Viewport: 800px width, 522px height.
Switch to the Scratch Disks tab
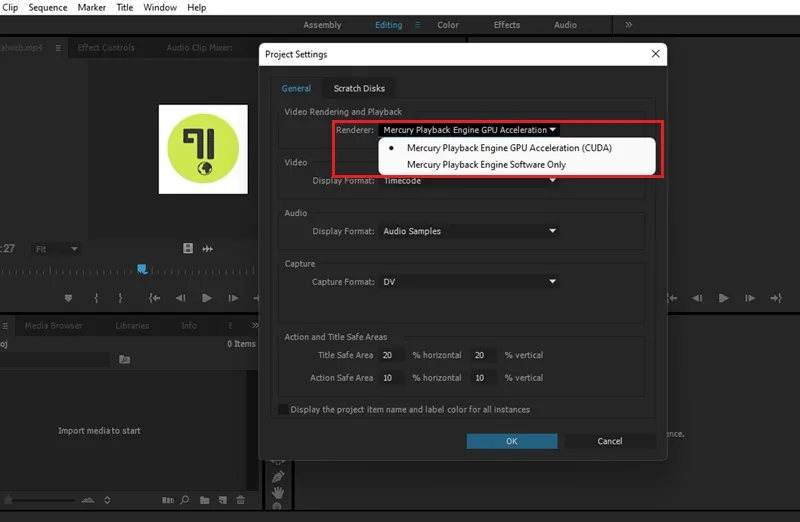[359, 88]
